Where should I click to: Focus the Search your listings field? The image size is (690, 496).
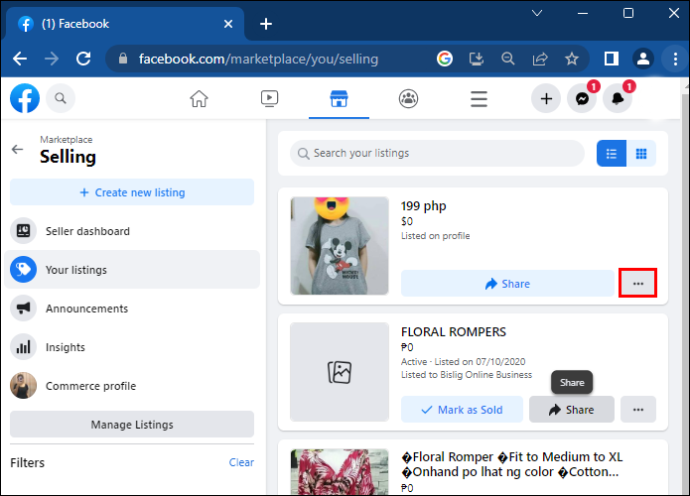pyautogui.click(x=437, y=153)
